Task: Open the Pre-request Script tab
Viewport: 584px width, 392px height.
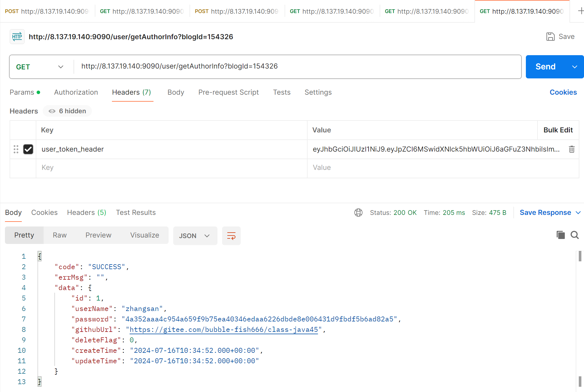Action: (228, 92)
